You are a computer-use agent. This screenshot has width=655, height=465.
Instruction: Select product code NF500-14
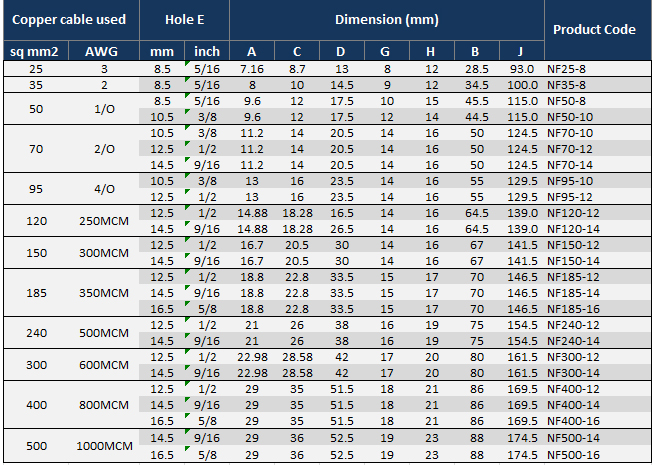pyautogui.click(x=573, y=438)
